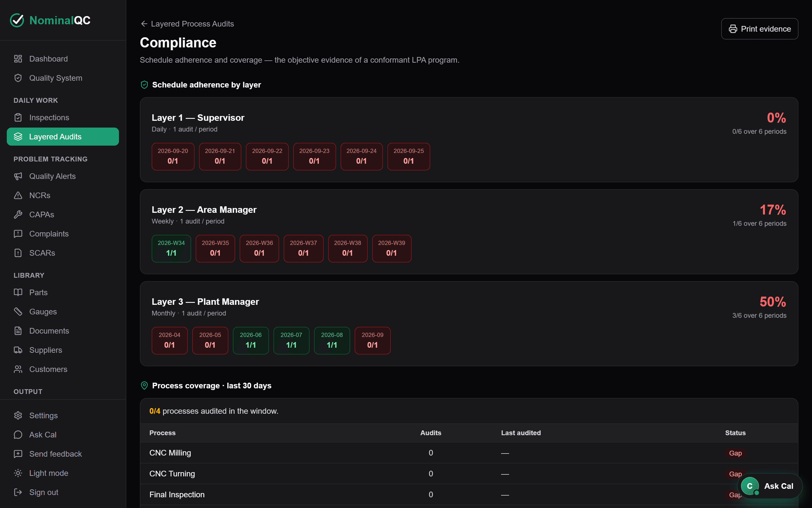This screenshot has height=508, width=812.
Task: Click the Customers people icon
Action: pos(18,369)
